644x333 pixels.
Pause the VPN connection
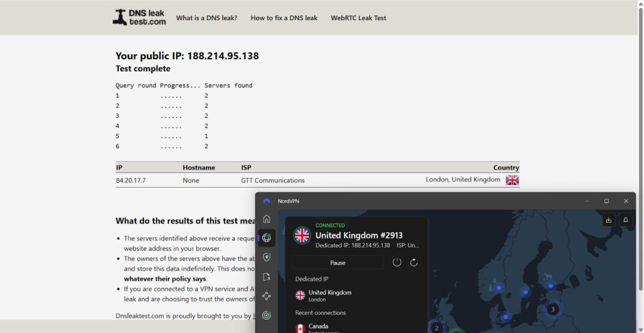338,262
